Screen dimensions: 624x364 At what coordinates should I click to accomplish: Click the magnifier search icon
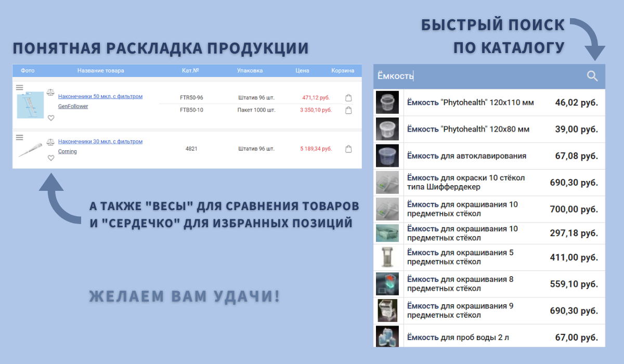point(592,76)
